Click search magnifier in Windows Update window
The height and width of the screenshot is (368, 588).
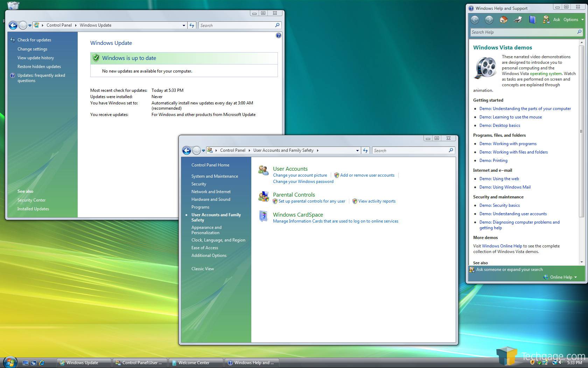277,25
